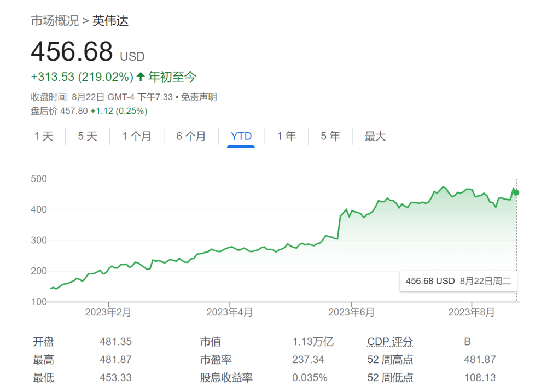This screenshot has height=392, width=547.
Task: Click the 2023年2月 axis label
Action: pos(108,312)
